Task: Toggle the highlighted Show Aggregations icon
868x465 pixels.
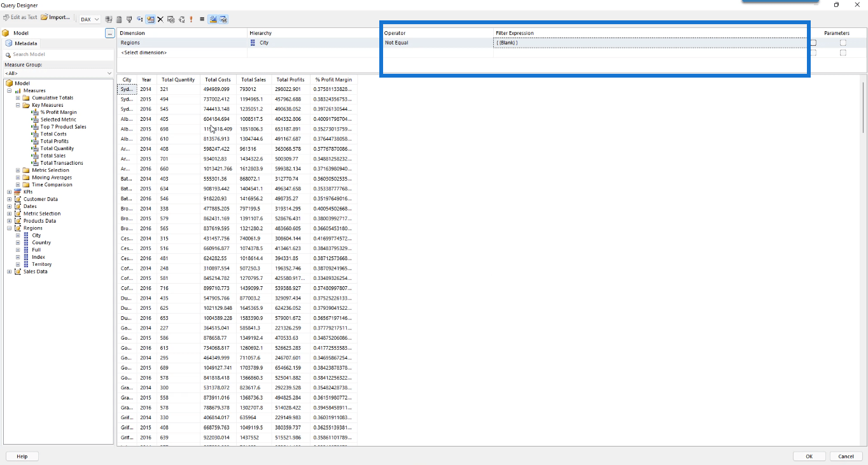Action: (x=150, y=19)
